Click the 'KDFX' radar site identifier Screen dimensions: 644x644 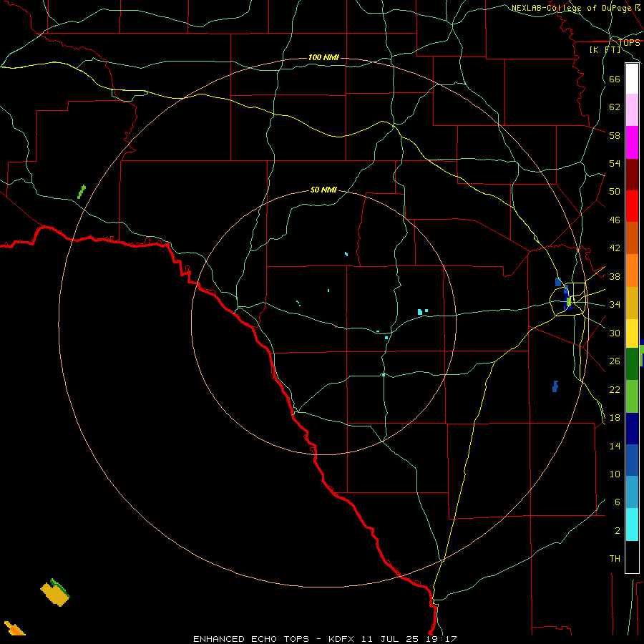343,639
